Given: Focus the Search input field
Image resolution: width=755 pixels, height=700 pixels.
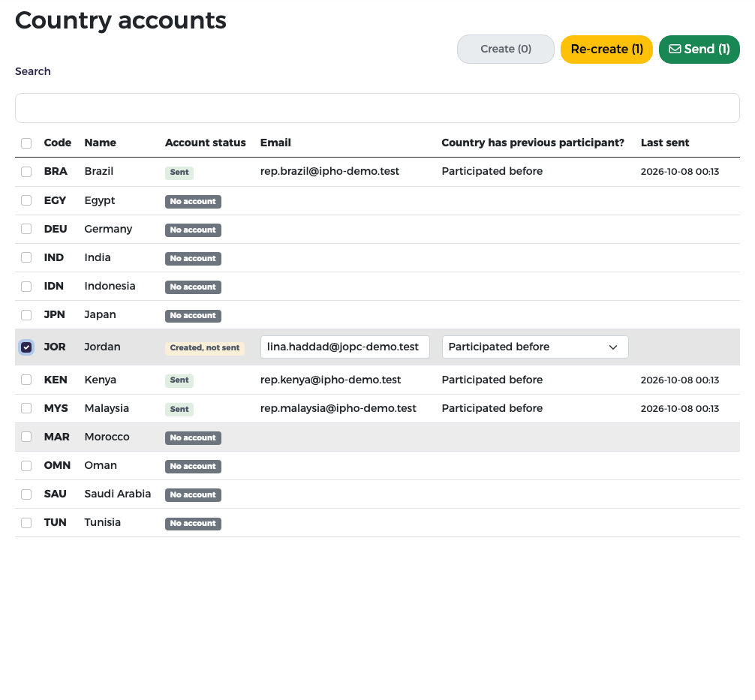Looking at the screenshot, I should pos(377,108).
